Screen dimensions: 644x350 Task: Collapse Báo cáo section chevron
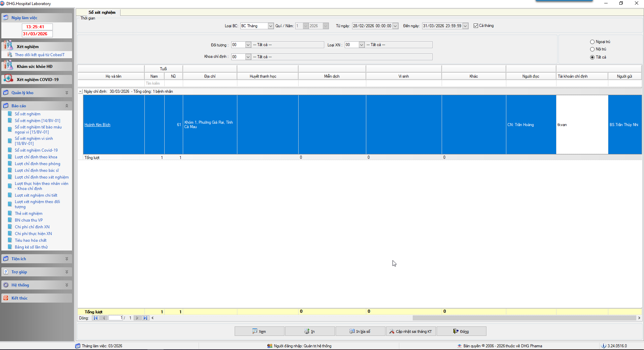click(67, 106)
